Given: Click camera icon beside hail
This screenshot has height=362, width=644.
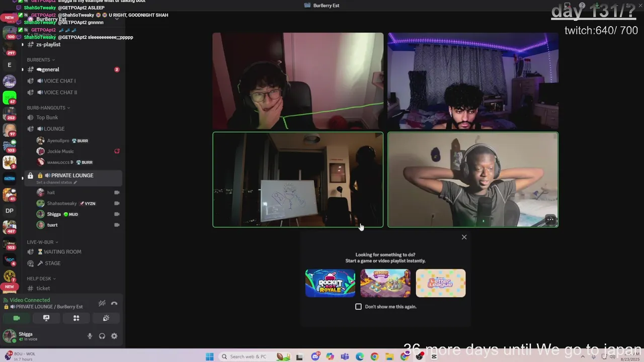Looking at the screenshot, I should pos(117,193).
